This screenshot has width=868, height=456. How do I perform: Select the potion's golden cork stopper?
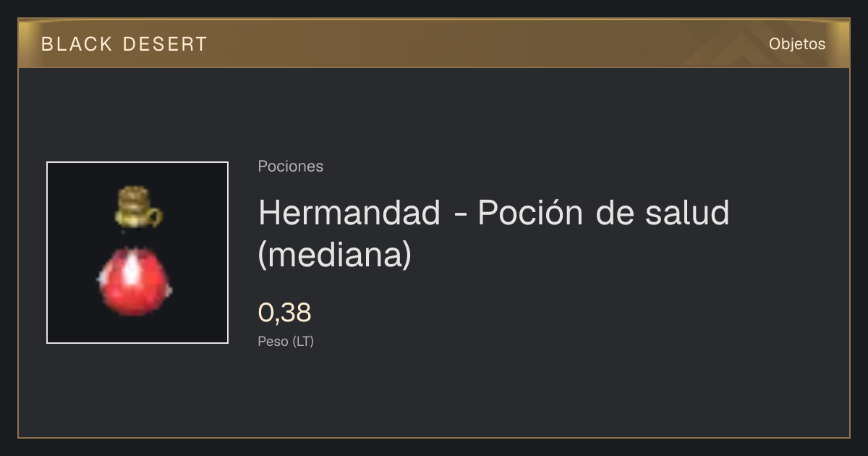click(137, 206)
